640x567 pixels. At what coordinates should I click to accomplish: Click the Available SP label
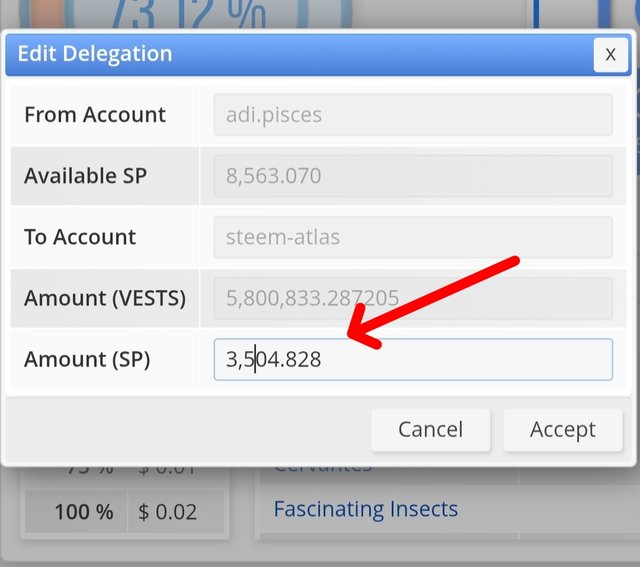click(x=86, y=176)
